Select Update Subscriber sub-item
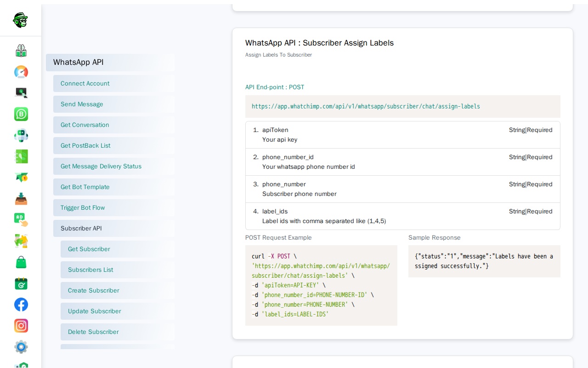Image resolution: width=588 pixels, height=368 pixels. pos(118,311)
